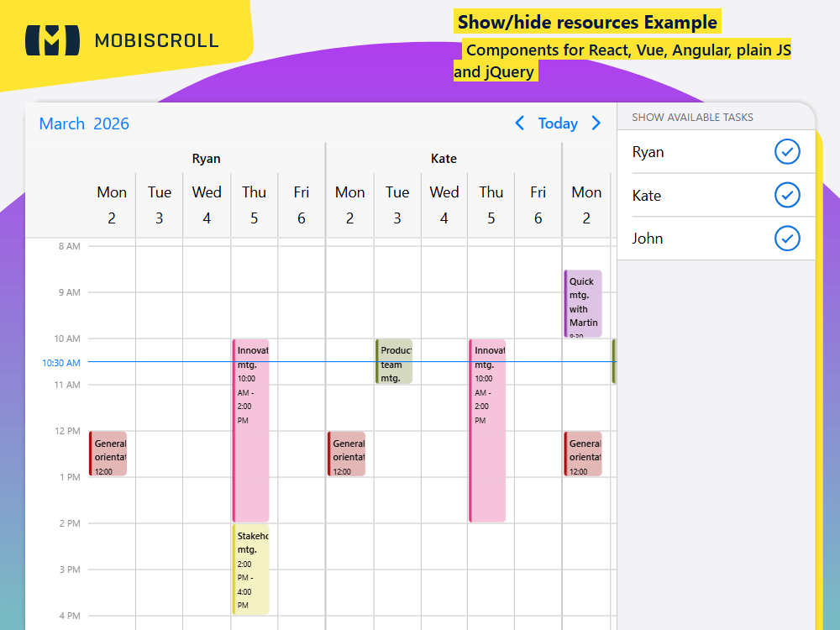
Task: Click the Quick mtg. with Martin event
Action: tap(582, 302)
